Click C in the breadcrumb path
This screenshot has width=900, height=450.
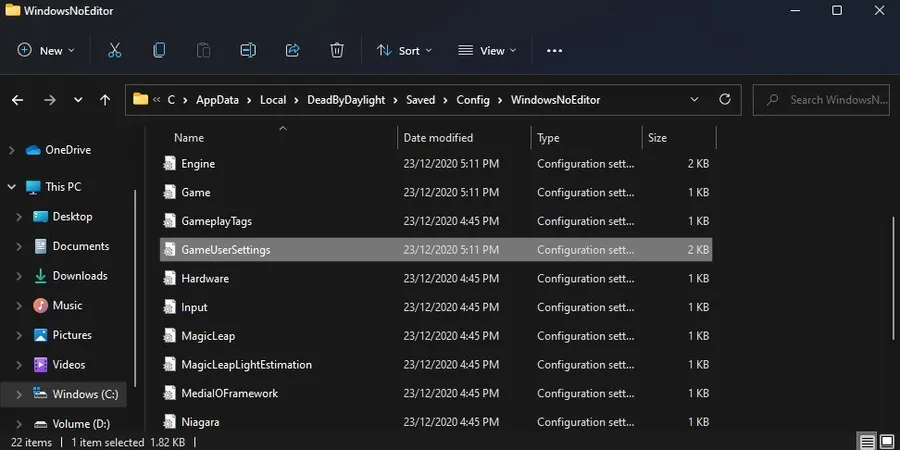pyautogui.click(x=171, y=100)
